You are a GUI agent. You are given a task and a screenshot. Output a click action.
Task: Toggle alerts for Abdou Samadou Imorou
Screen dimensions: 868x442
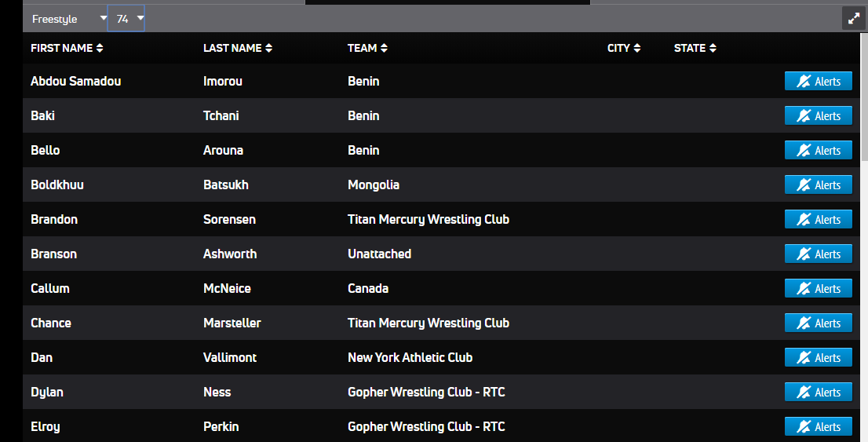[819, 81]
